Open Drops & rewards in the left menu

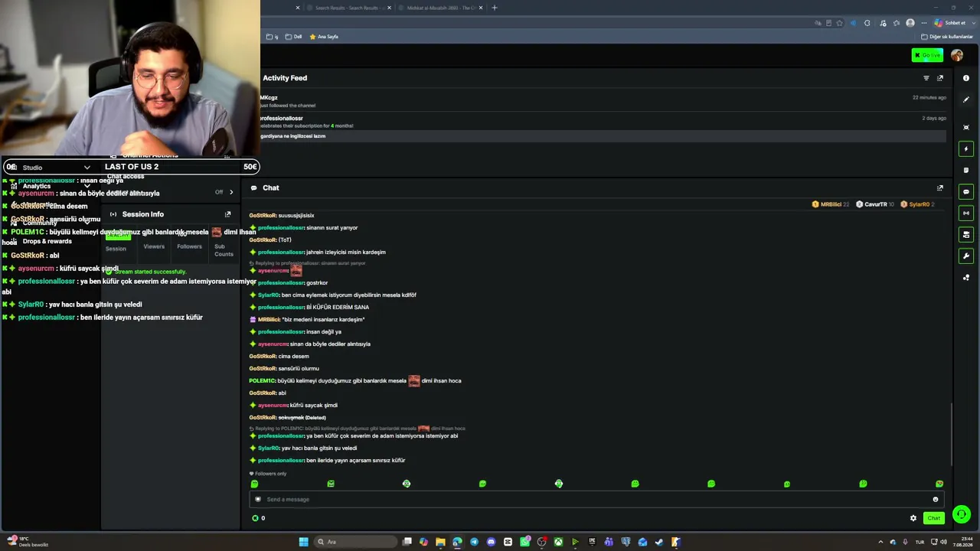[47, 241]
